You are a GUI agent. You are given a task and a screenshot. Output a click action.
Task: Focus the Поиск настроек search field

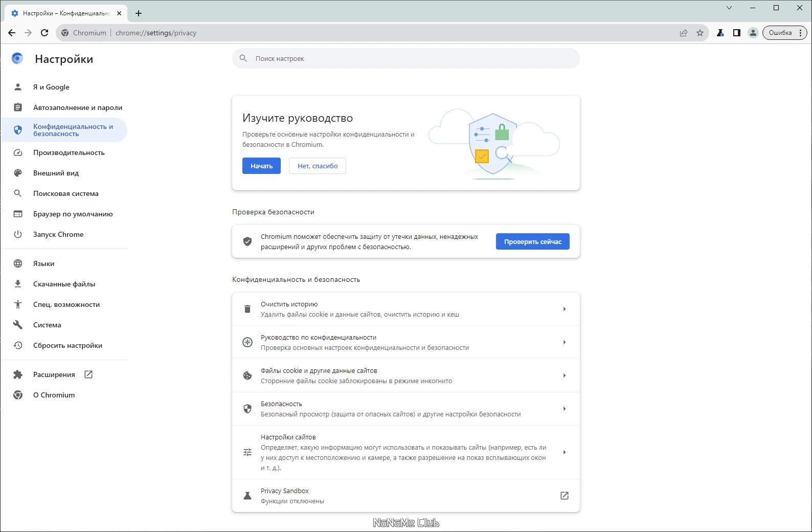(406, 58)
